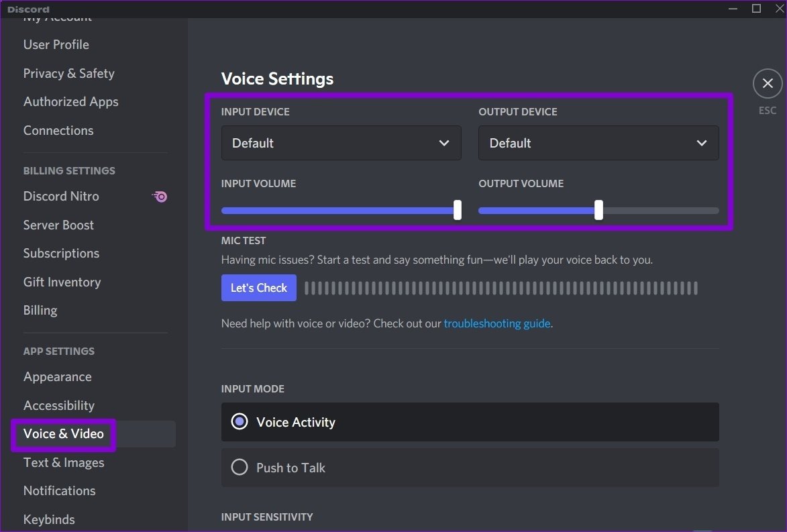The image size is (787, 532).
Task: Open the Input Device dropdown
Action: tap(342, 143)
